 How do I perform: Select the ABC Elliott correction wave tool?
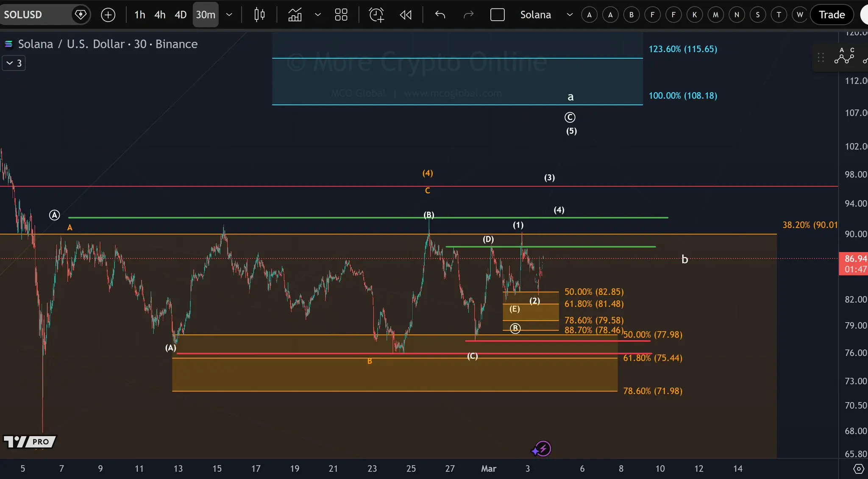click(x=844, y=56)
